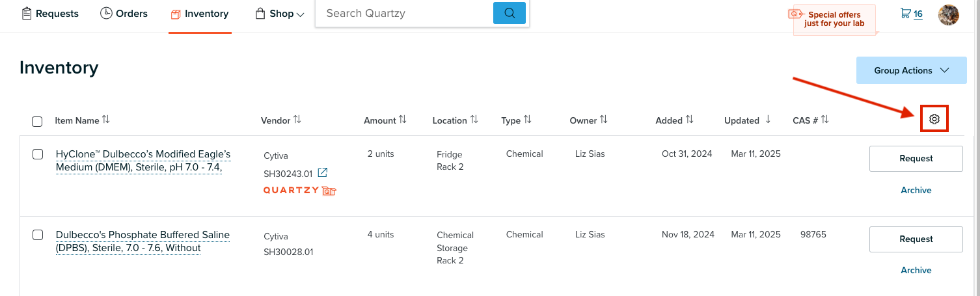
Task: Click the Shop bag icon
Action: tap(260, 13)
